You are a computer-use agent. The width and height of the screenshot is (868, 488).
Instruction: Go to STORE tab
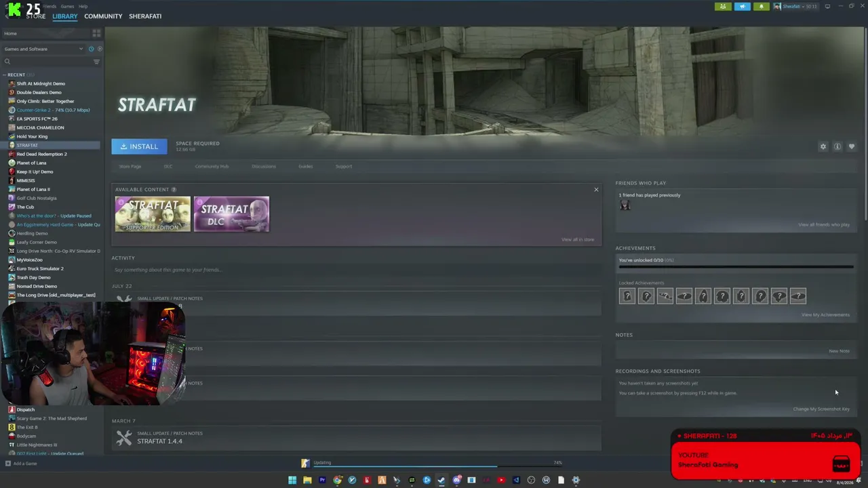[x=35, y=16]
